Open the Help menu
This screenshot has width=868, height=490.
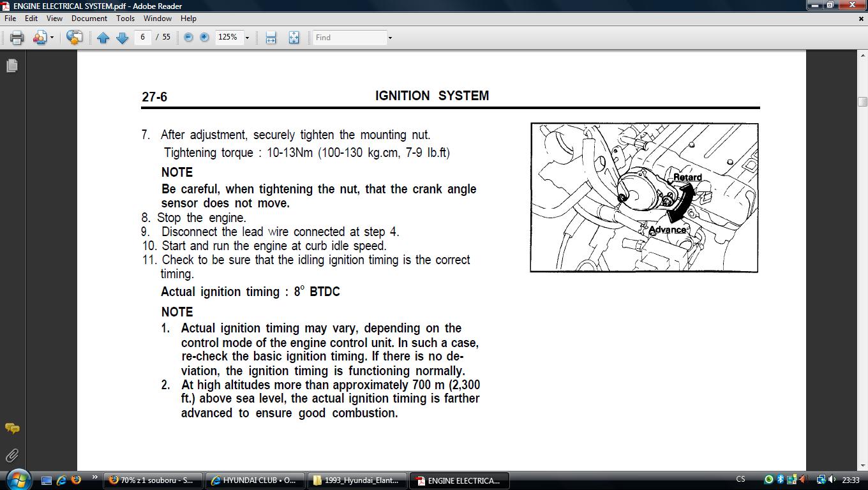[x=188, y=19]
